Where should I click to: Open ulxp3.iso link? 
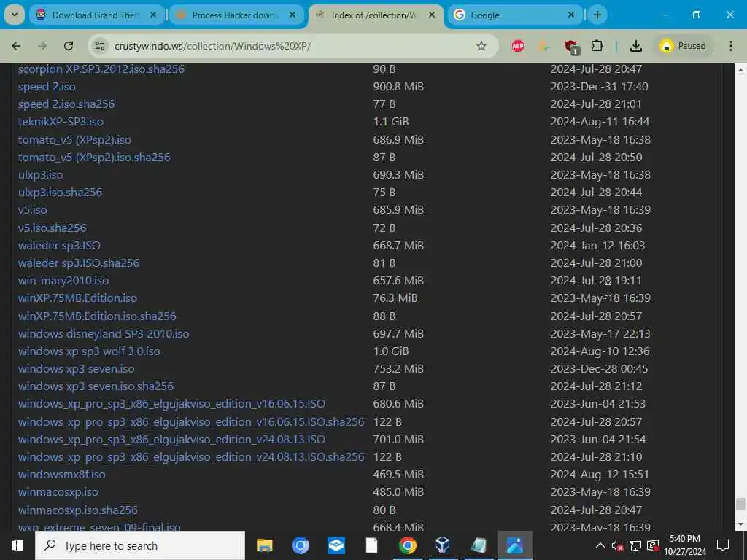click(41, 175)
